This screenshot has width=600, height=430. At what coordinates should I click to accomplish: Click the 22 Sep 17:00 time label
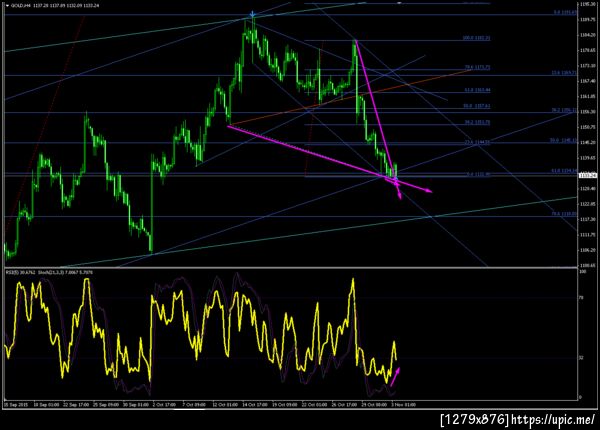pos(75,404)
